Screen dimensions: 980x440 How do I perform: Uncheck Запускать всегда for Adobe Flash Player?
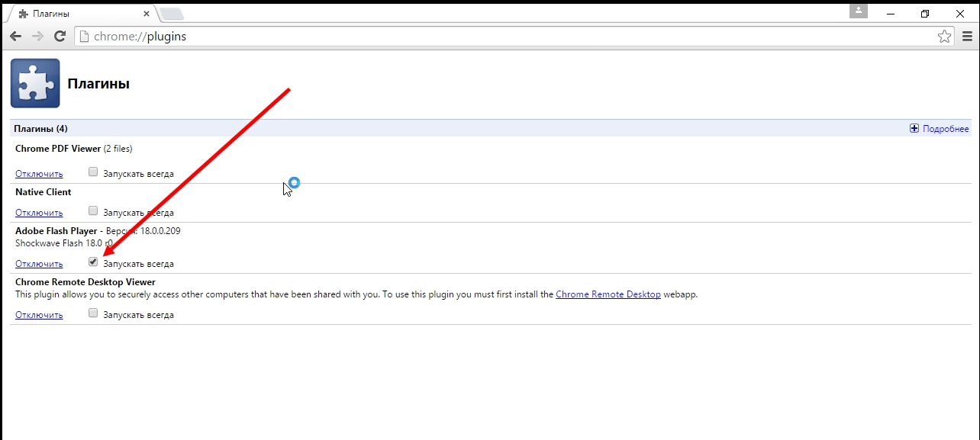pyautogui.click(x=93, y=262)
